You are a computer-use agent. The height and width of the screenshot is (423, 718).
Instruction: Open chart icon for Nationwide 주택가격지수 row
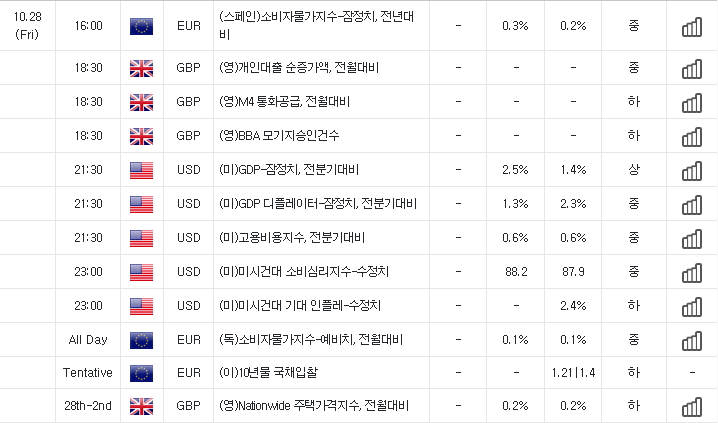point(692,407)
